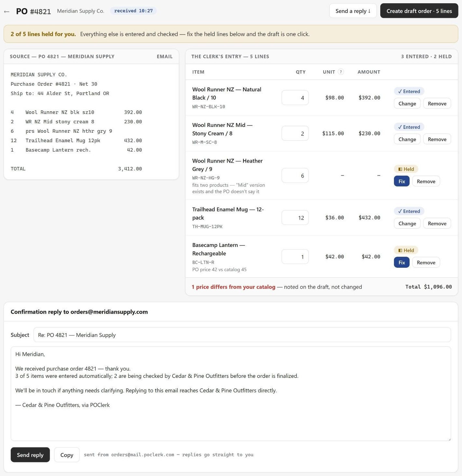Fix the held Heather Grey / 9 line
462x476 pixels.
(401, 181)
